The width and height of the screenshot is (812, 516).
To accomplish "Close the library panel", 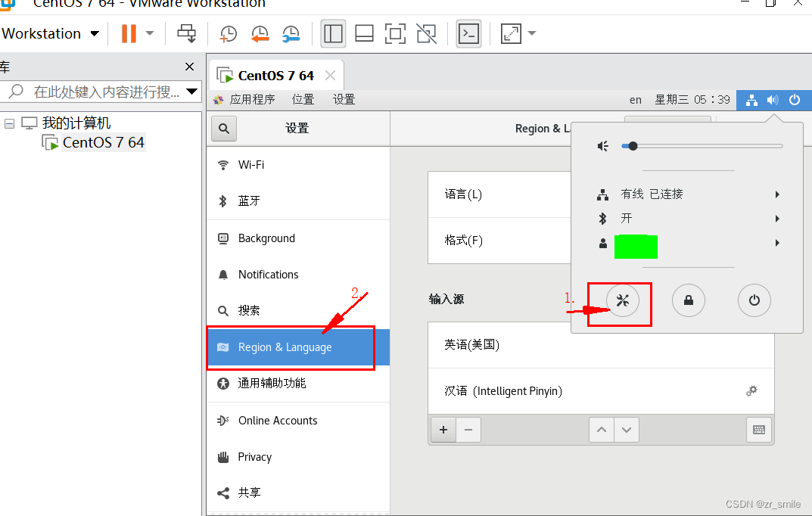I will point(189,67).
